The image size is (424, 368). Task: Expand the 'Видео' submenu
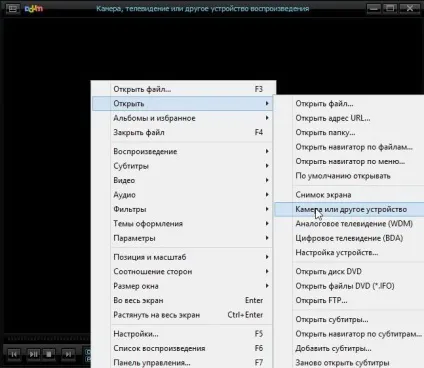[182, 180]
